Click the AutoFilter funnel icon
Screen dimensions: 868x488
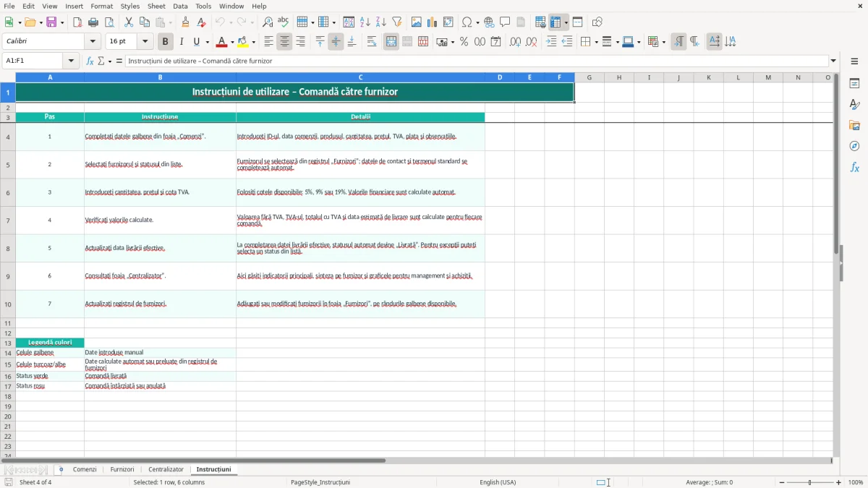(396, 22)
